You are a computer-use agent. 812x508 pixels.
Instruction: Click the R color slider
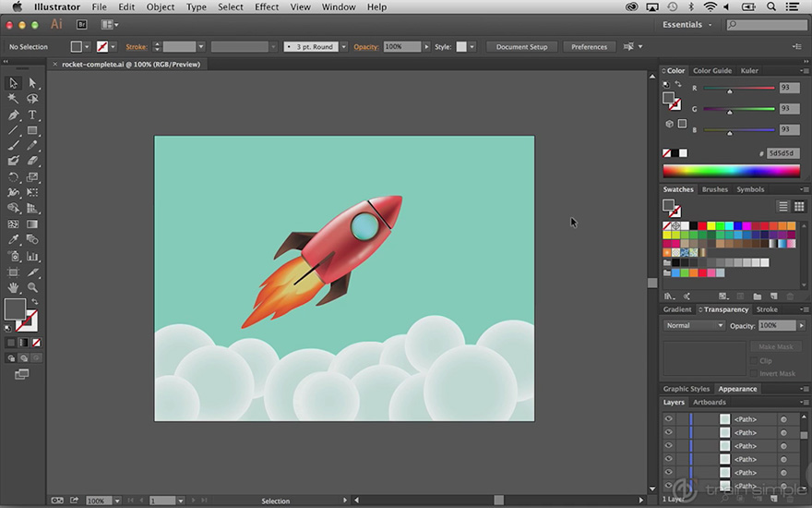pos(739,88)
